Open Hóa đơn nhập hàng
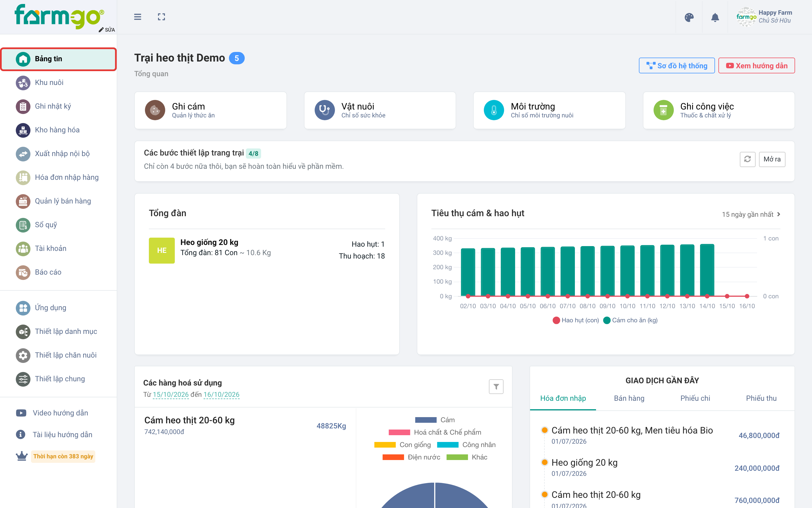The width and height of the screenshot is (812, 508). click(58, 177)
